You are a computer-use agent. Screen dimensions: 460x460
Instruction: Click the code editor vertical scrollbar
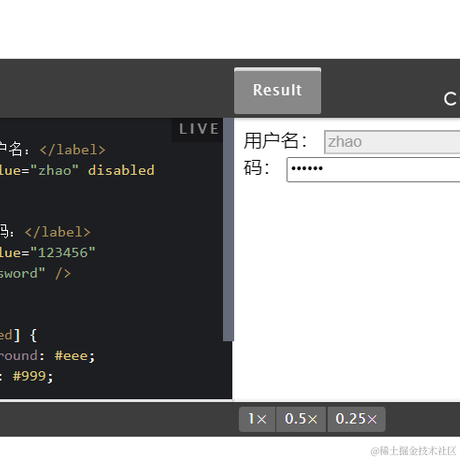(228, 229)
